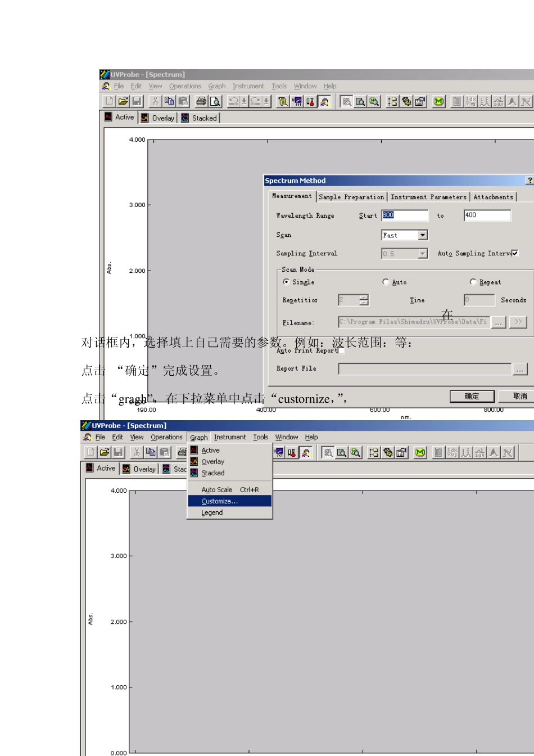Choose Legend from the Graph menu

[229, 512]
